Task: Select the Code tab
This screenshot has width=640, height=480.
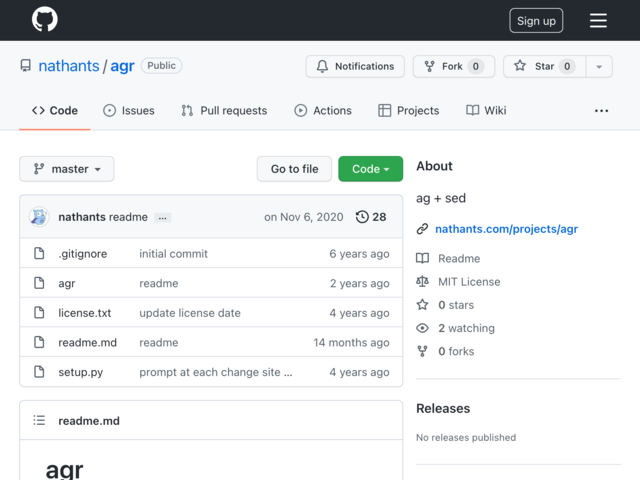Action: pyautogui.click(x=55, y=111)
